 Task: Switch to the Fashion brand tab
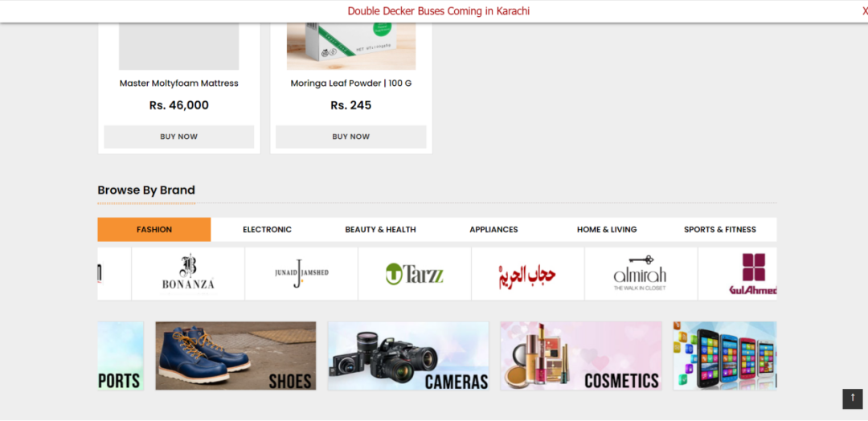[x=154, y=230]
